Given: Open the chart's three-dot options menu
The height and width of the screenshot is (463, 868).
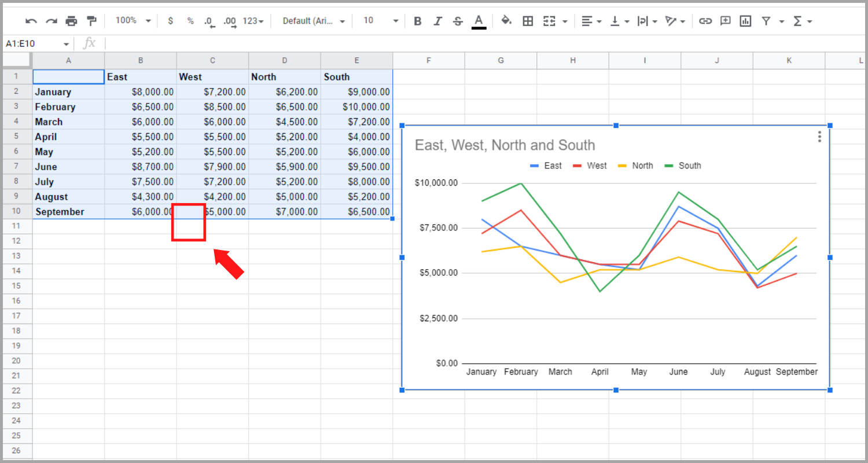Looking at the screenshot, I should coord(819,137).
